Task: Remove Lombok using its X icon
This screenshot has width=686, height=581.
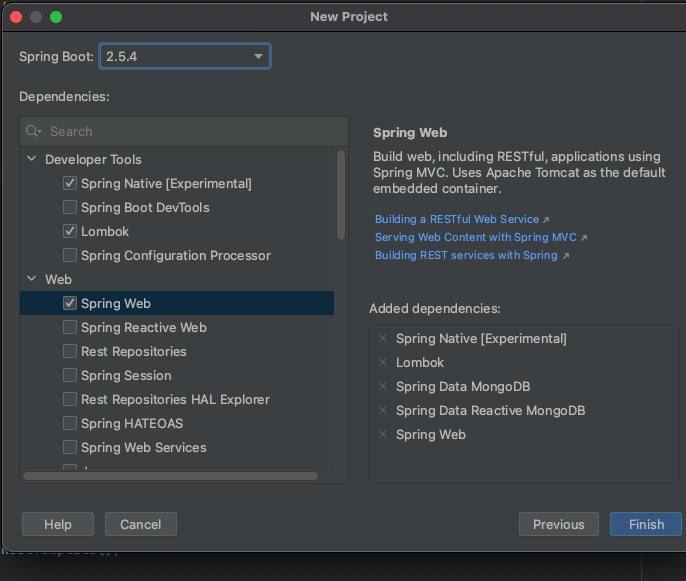Action: (383, 363)
